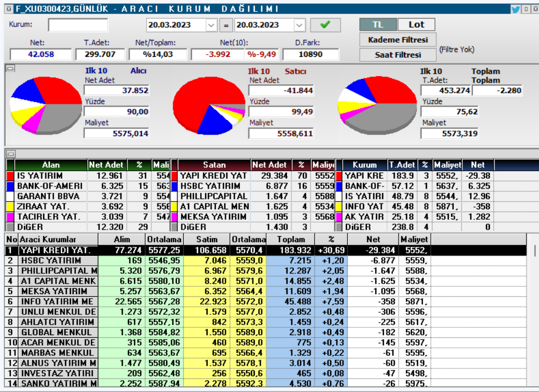Click the green checkmark apply button
539x392 pixels.
(x=325, y=25)
